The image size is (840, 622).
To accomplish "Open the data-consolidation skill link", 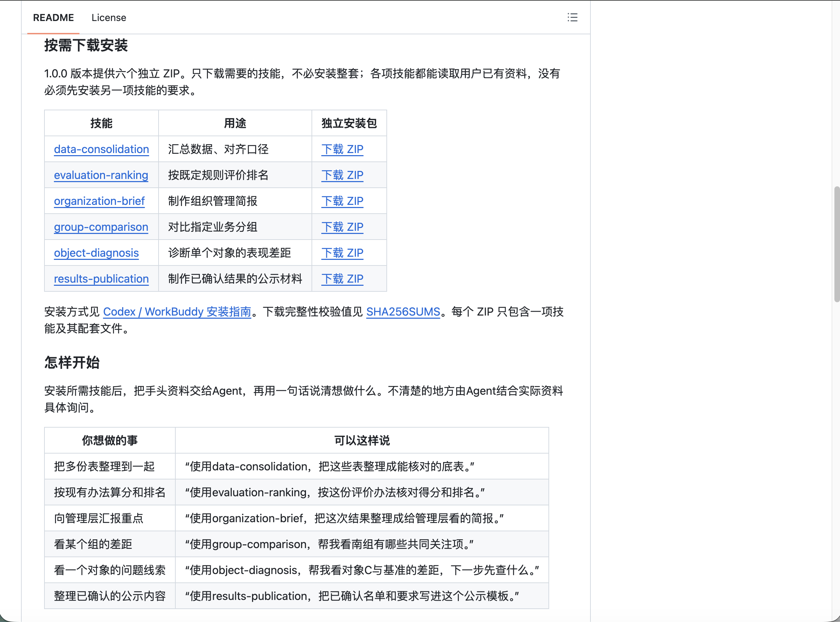I will click(x=101, y=149).
